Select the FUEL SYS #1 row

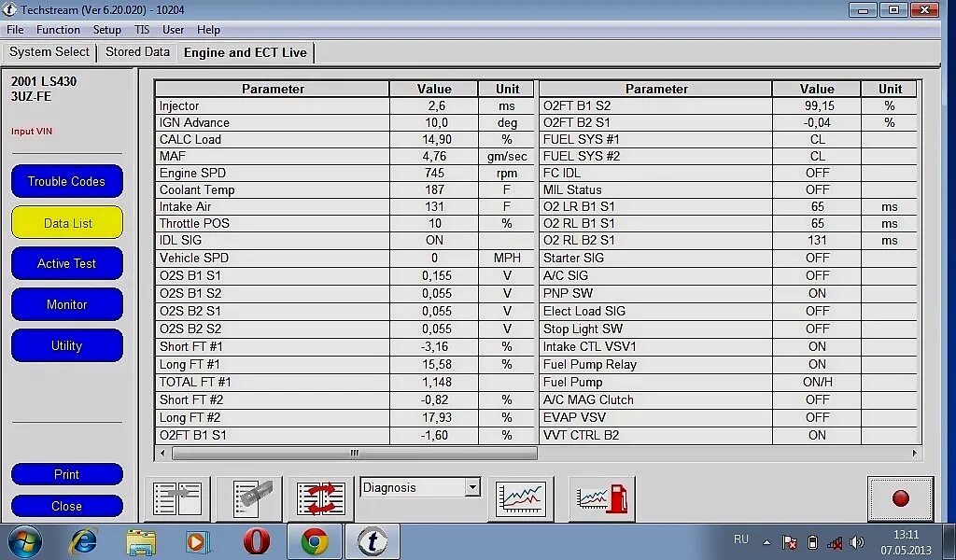point(728,140)
